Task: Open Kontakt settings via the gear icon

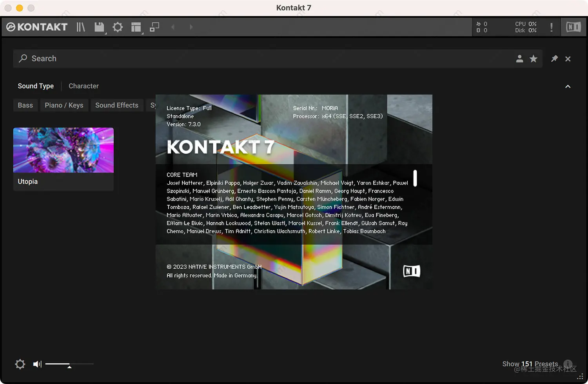Action: tap(118, 27)
